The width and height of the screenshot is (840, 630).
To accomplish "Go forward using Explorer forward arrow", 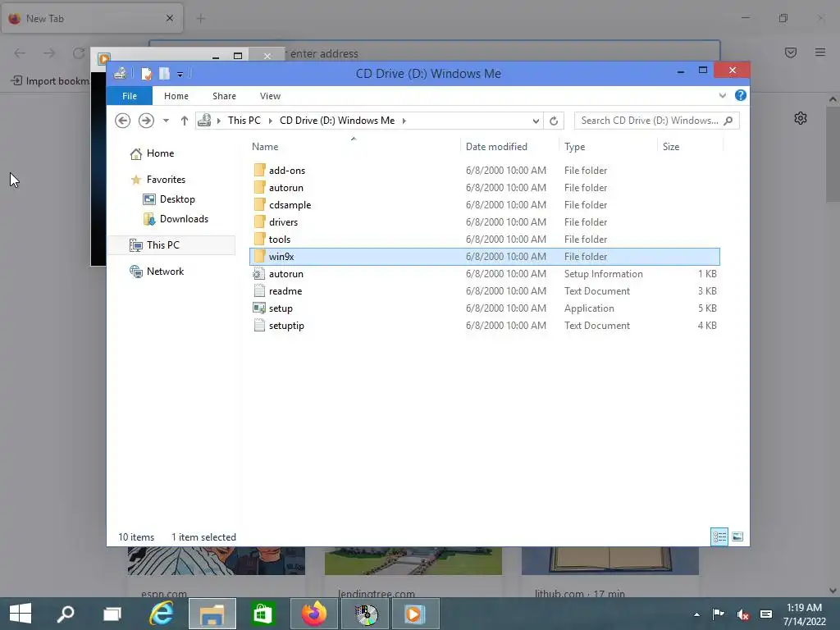I will tap(146, 121).
